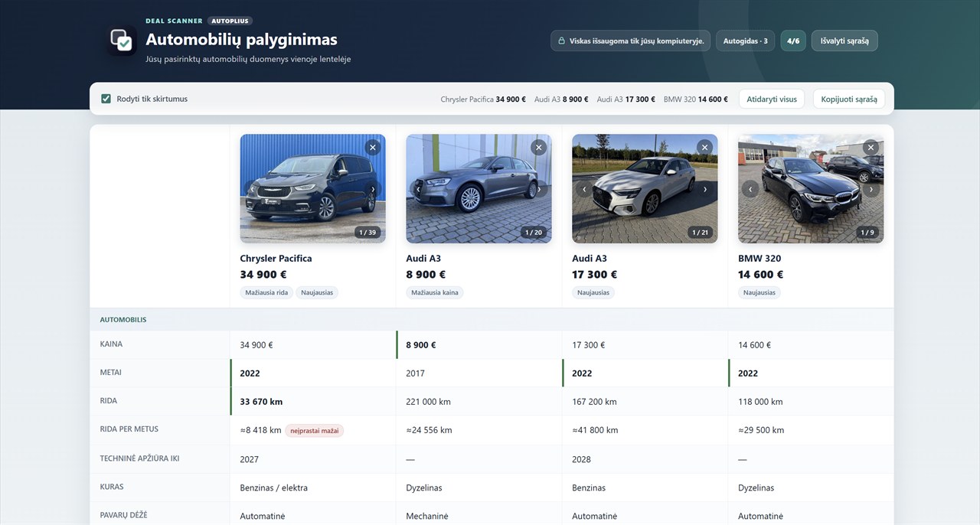980x525 pixels.
Task: Show next photo of 8 900 € Audi A3
Action: pos(539,189)
